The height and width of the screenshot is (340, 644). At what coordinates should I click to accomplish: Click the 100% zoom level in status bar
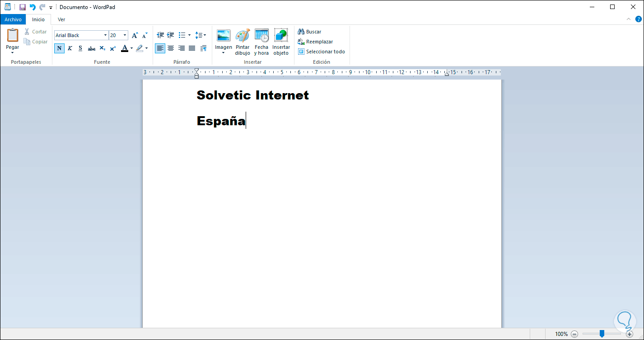point(561,334)
